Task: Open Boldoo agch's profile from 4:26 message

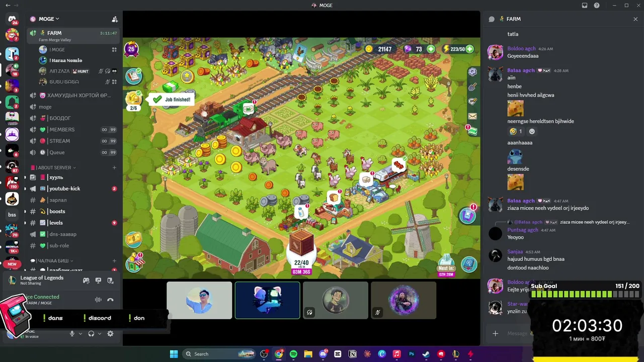Action: [x=521, y=49]
